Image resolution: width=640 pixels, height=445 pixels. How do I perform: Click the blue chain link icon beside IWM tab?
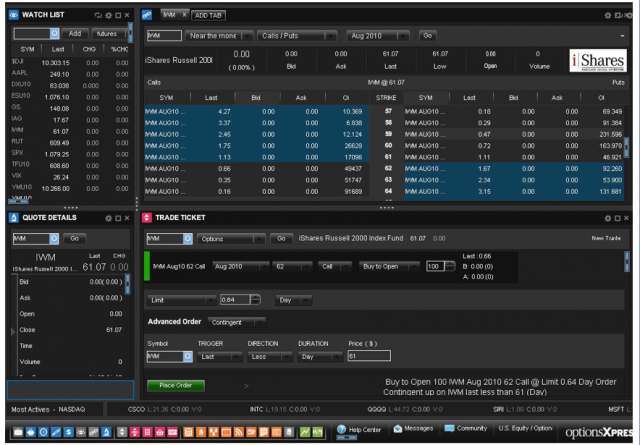point(147,15)
